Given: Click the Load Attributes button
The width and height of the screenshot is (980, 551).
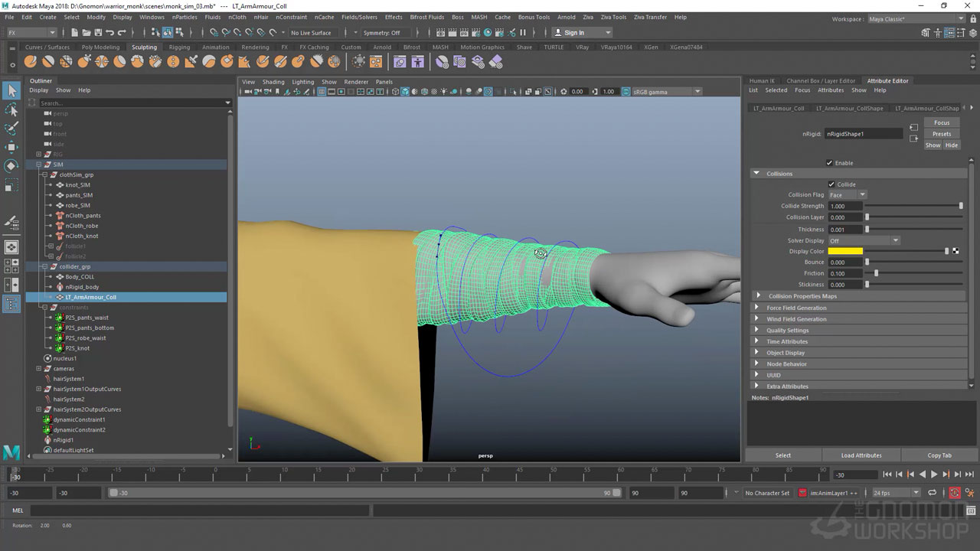Looking at the screenshot, I should (x=861, y=455).
